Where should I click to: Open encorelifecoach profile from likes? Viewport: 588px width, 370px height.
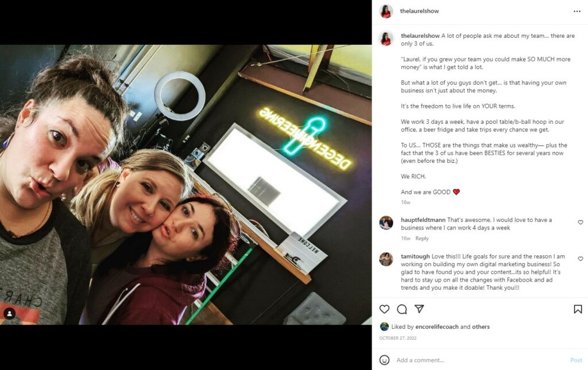pos(437,326)
